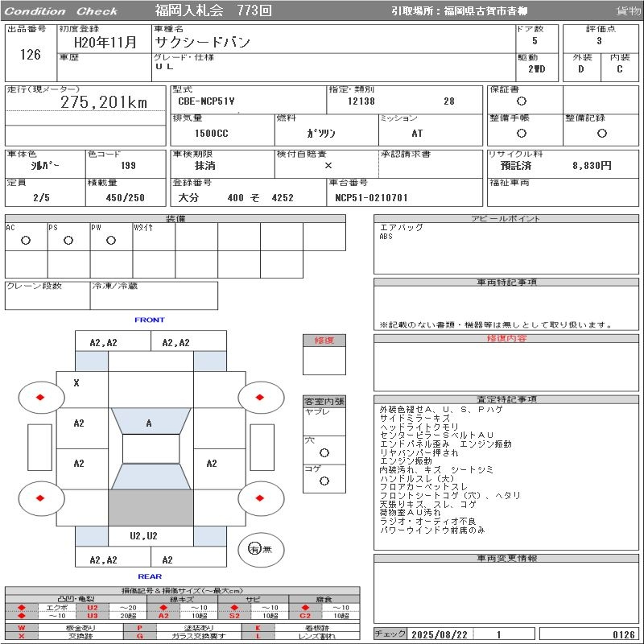644x644 pixels.
Task: Click the inspection status 抹消
Action: pos(205,166)
